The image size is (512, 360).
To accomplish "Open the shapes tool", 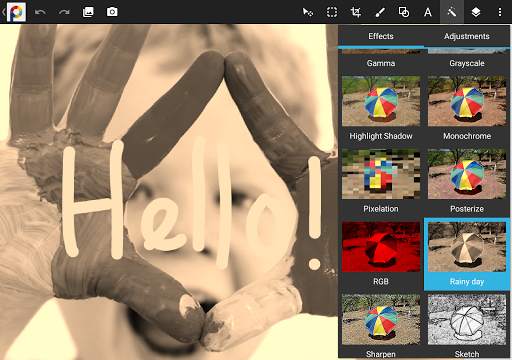I will 404,12.
